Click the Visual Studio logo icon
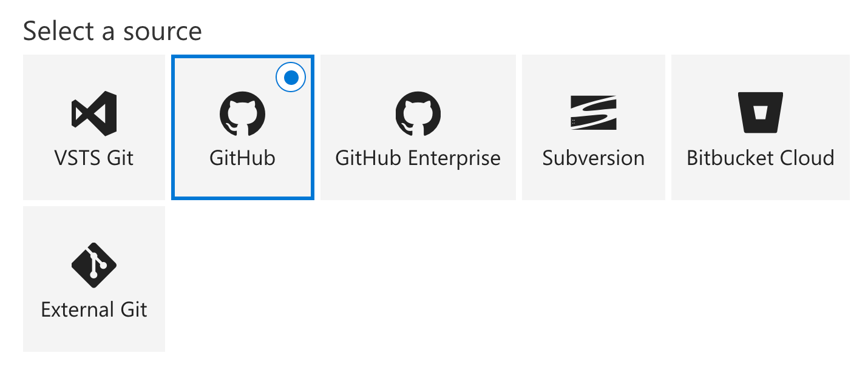This screenshot has height=370, width=868. pos(93,113)
